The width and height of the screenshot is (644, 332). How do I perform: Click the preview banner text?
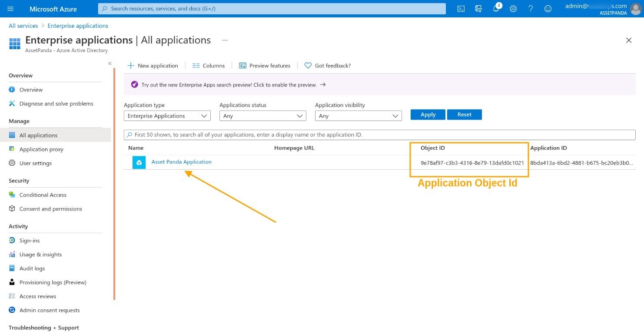click(229, 85)
